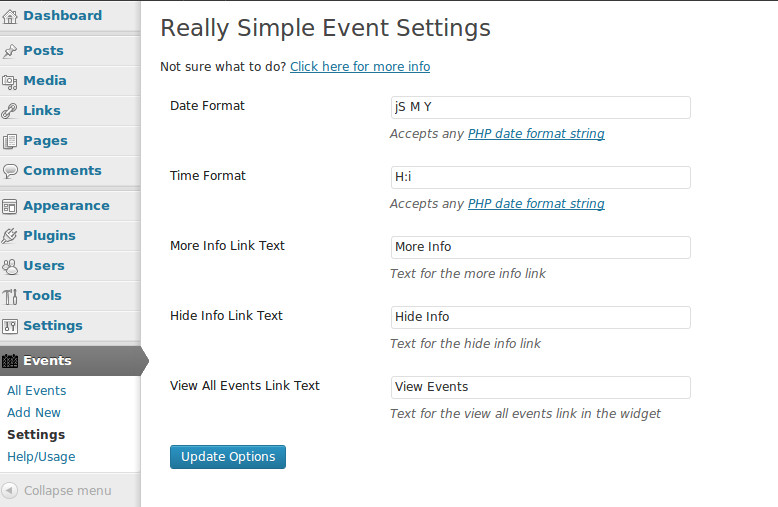Open the Settings menu item

[x=52, y=326]
